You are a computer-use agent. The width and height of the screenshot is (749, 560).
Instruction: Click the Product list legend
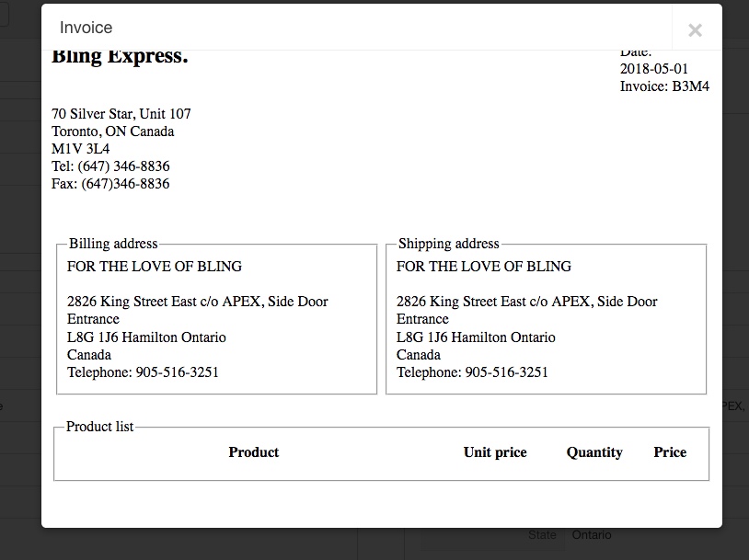(x=99, y=427)
